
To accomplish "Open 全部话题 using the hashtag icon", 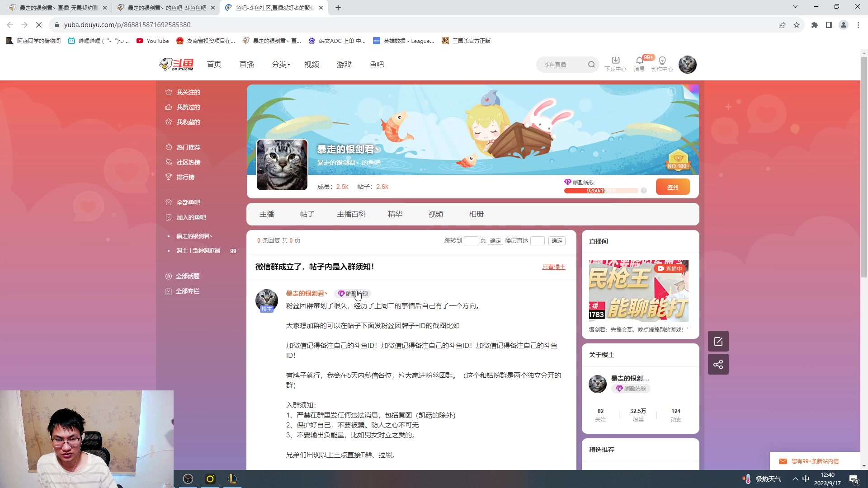I will click(x=168, y=276).
